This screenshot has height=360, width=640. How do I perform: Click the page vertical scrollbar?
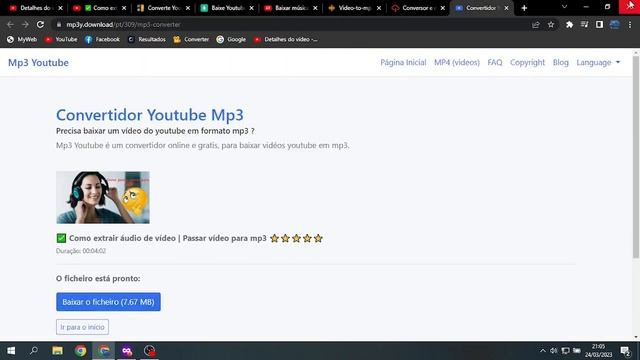pyautogui.click(x=636, y=157)
